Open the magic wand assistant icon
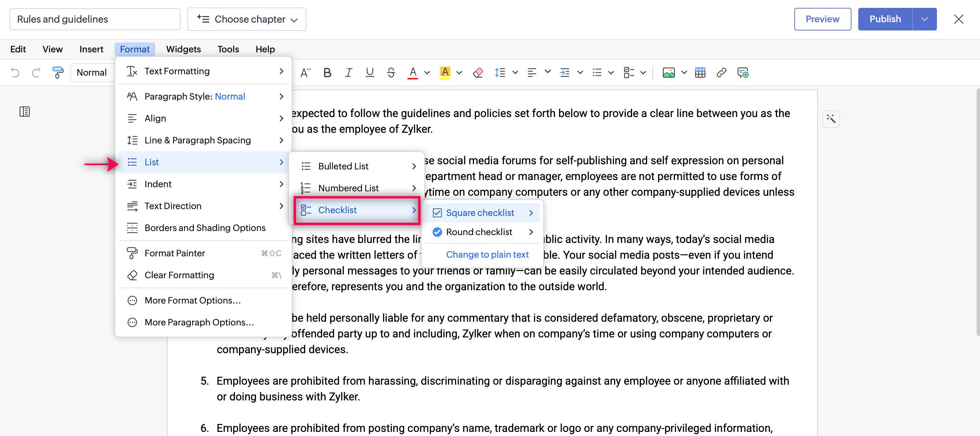This screenshot has height=436, width=980. (x=831, y=119)
